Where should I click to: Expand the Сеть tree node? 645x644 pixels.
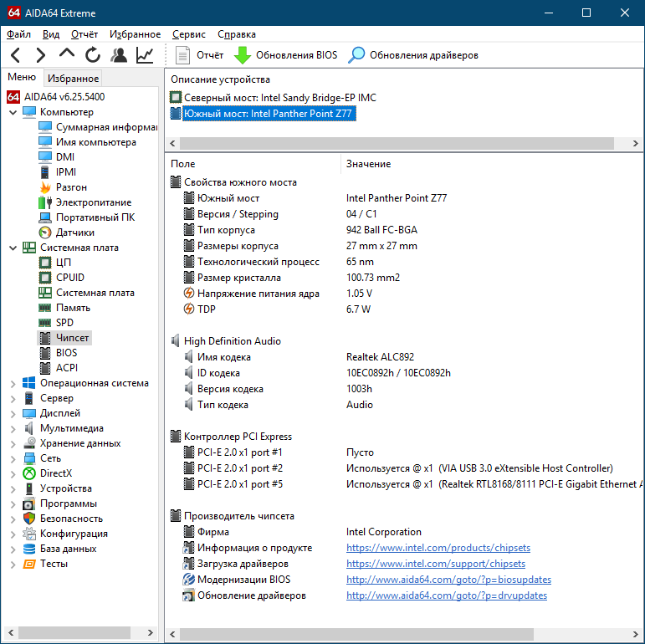13,458
